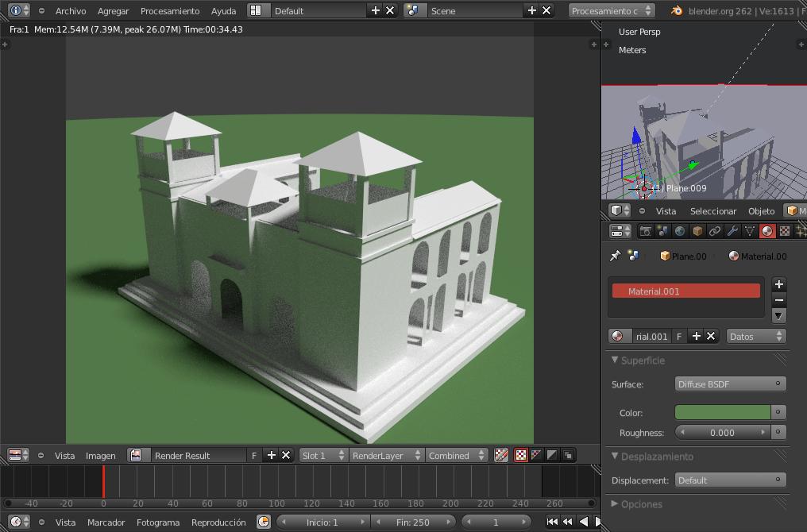This screenshot has width=807, height=532.
Task: Open the Combined render pass dropdown
Action: point(456,456)
